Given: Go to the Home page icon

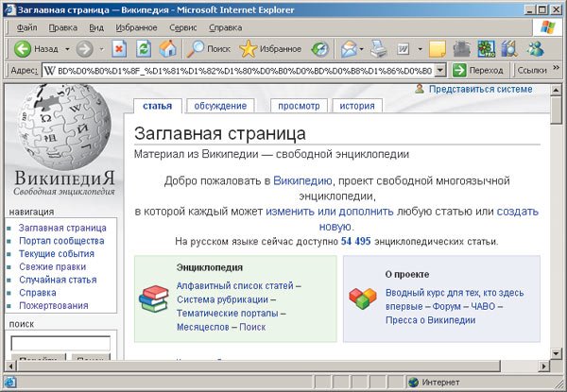Looking at the screenshot, I should tap(168, 47).
